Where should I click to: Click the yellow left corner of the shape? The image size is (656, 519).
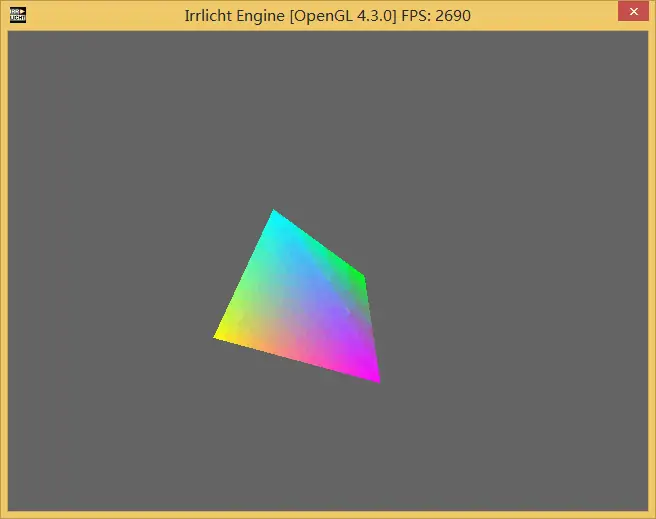(x=219, y=336)
